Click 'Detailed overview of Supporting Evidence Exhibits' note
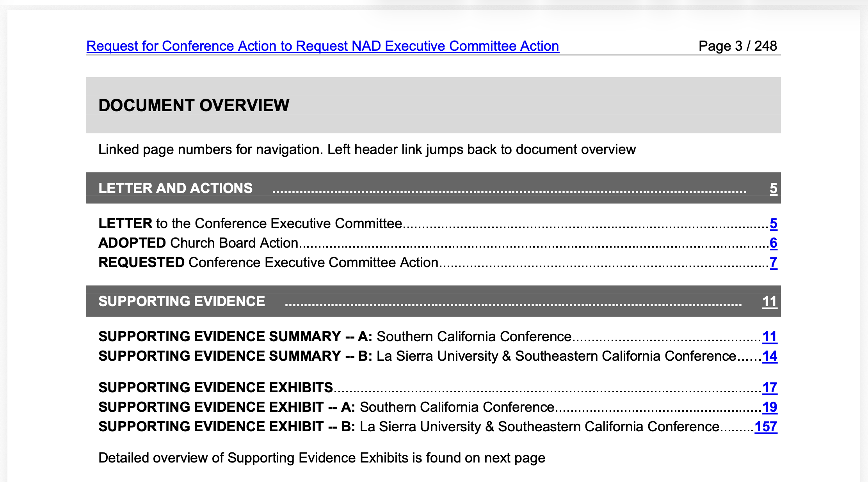The width and height of the screenshot is (868, 482). pos(322,458)
